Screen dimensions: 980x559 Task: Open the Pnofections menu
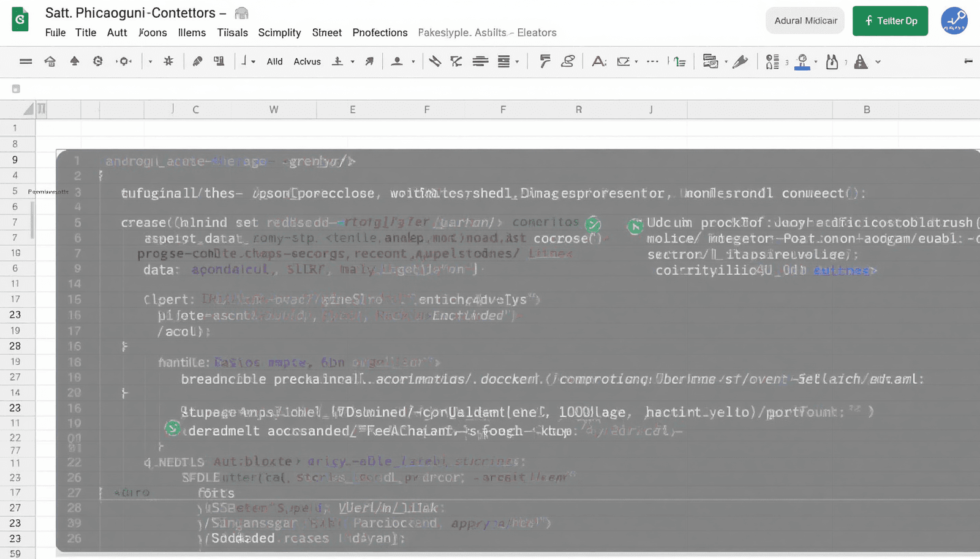click(380, 32)
